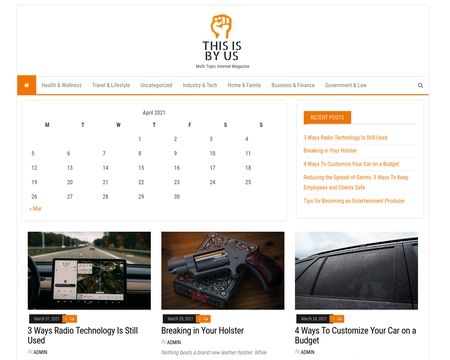This screenshot has height=360, width=450.
Task: Click calendar day 25
Action: 248,182
